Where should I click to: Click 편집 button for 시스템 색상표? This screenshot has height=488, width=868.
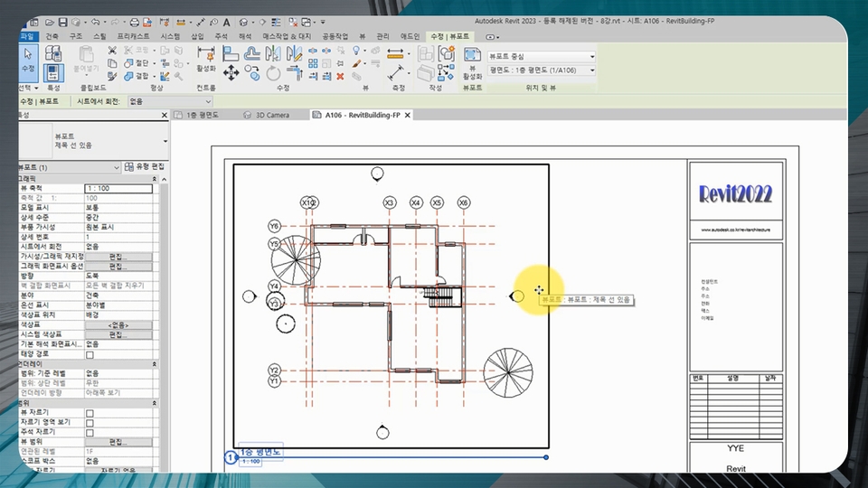(118, 334)
